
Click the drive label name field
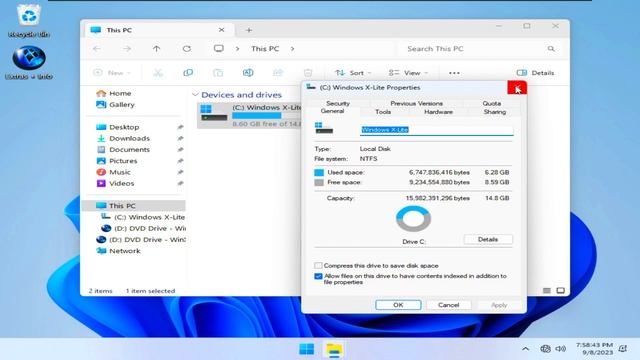[x=436, y=130]
